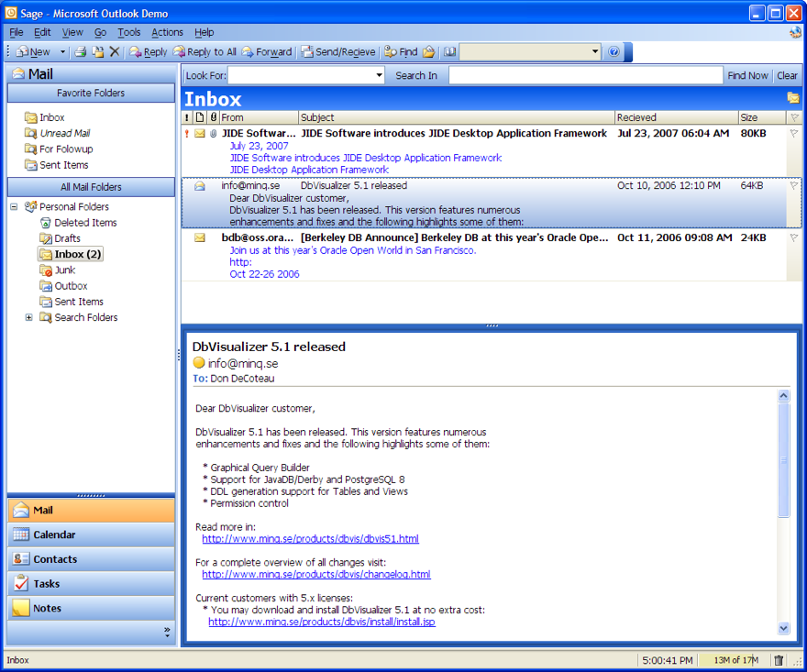
Task: Click the Find toolbar button
Action: 401,52
